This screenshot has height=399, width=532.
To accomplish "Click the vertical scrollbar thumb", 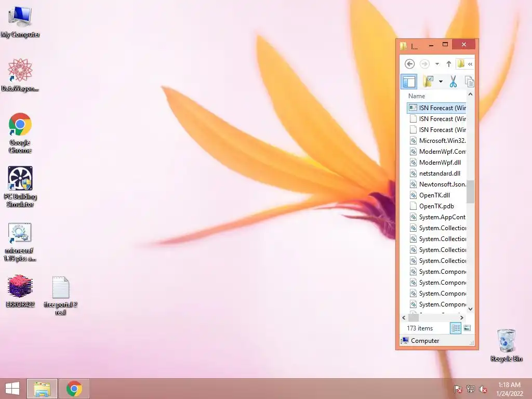I will tap(470, 192).
